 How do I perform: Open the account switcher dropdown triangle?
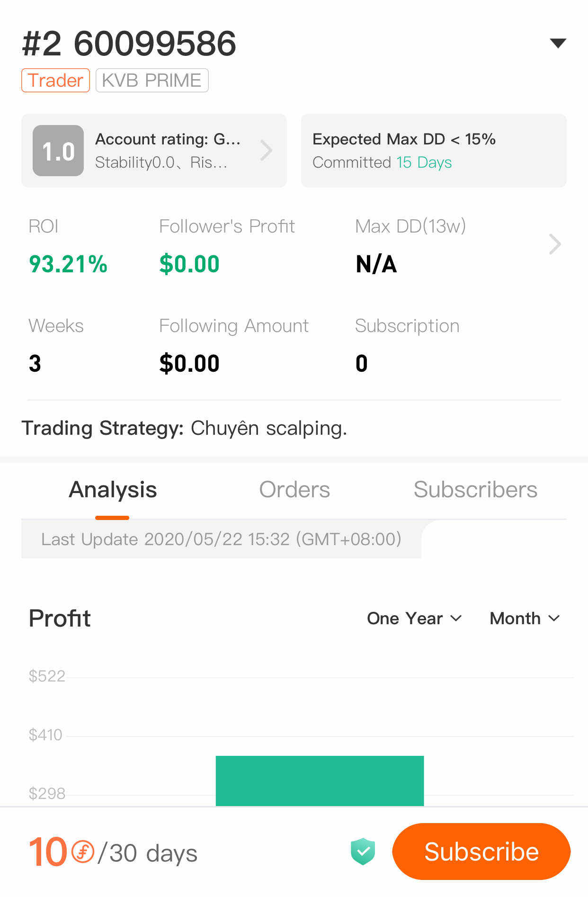[558, 43]
